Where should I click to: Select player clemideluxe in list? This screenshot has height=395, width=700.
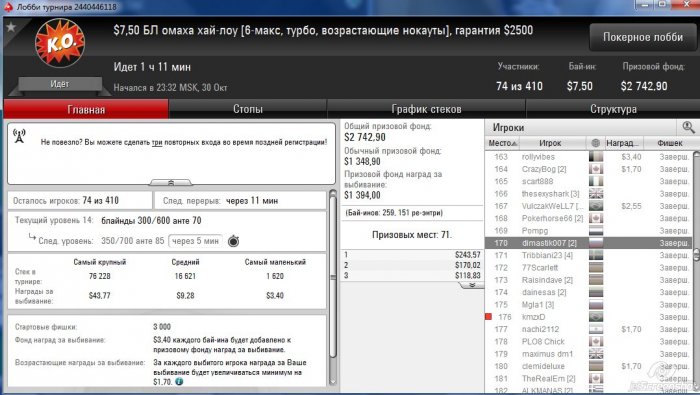[543, 366]
